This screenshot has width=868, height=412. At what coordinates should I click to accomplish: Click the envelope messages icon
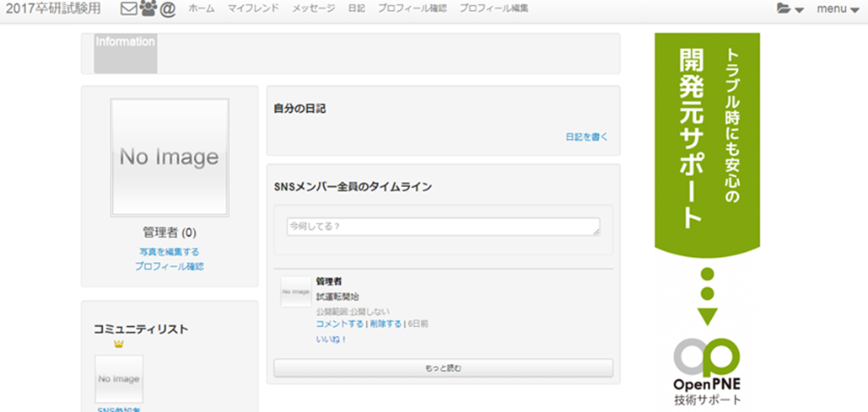128,9
